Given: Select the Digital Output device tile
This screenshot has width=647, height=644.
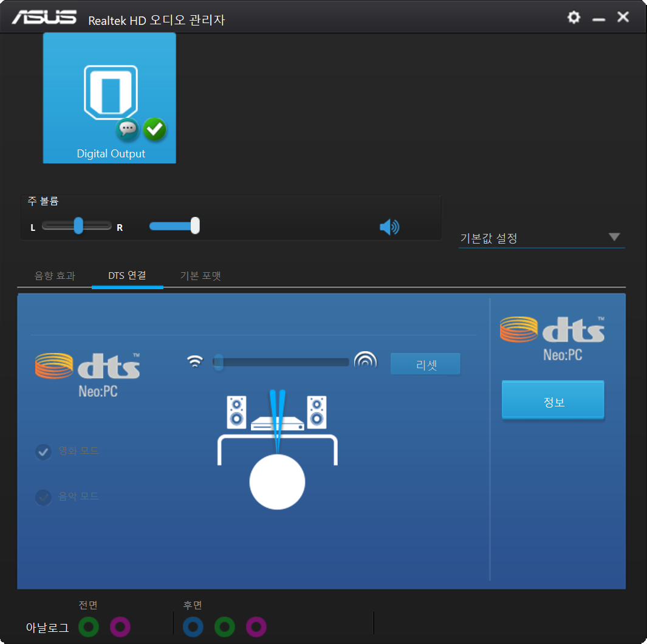Looking at the screenshot, I should (110, 98).
